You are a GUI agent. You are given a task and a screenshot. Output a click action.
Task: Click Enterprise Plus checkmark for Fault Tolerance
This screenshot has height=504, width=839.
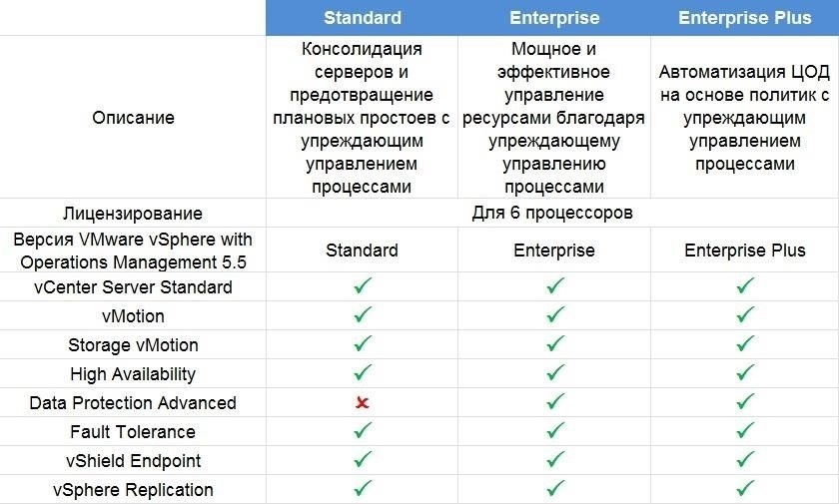[744, 431]
